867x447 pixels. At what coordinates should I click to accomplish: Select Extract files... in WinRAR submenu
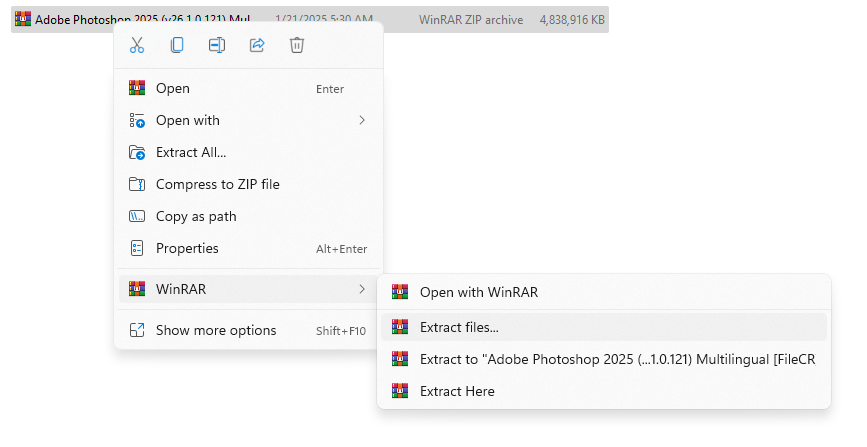pos(459,327)
